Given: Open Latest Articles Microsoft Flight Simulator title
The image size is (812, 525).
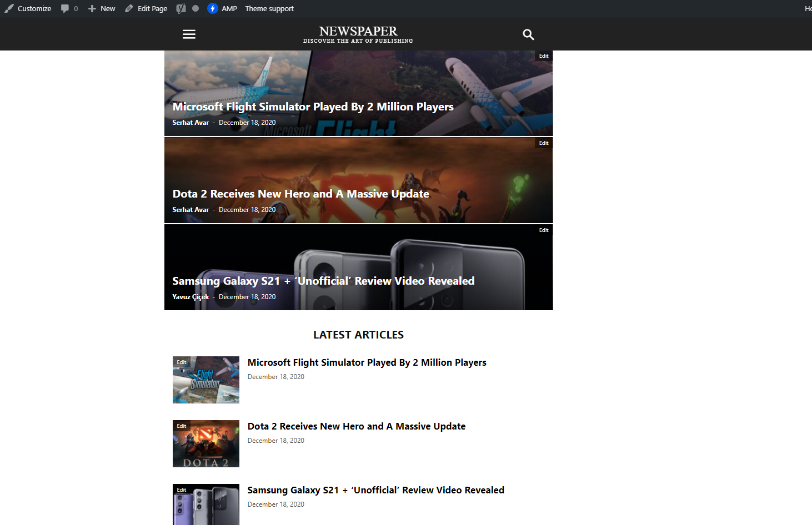Looking at the screenshot, I should tap(367, 362).
